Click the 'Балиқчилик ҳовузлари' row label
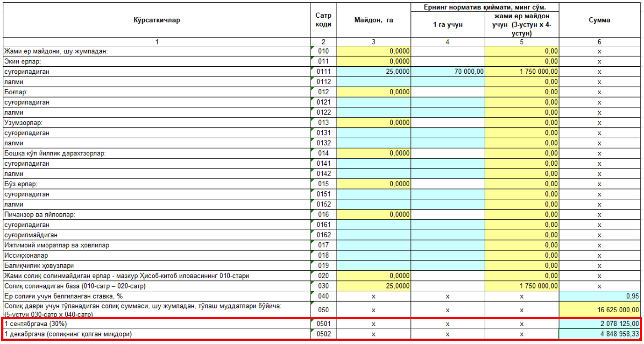The width and height of the screenshot is (644, 344). pyautogui.click(x=157, y=266)
